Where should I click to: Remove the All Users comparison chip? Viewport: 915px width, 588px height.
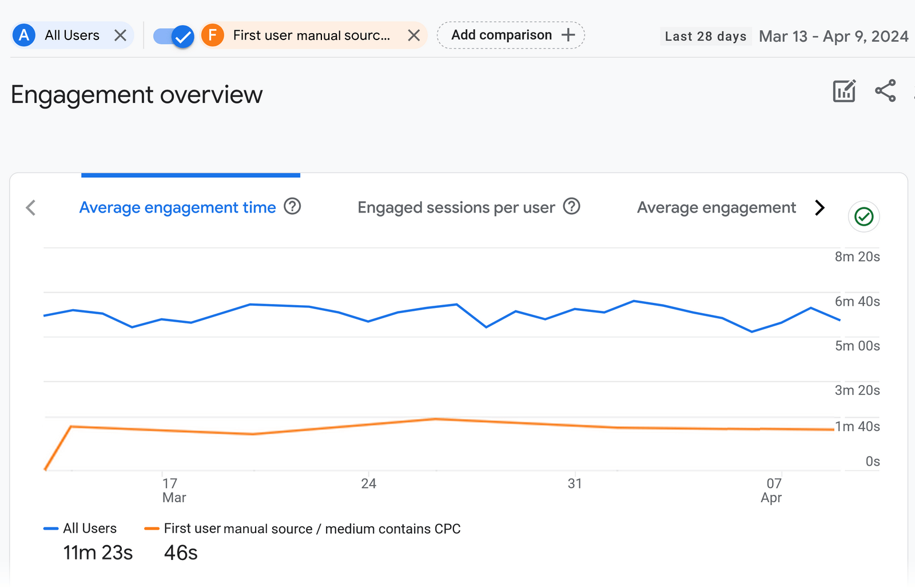point(120,35)
